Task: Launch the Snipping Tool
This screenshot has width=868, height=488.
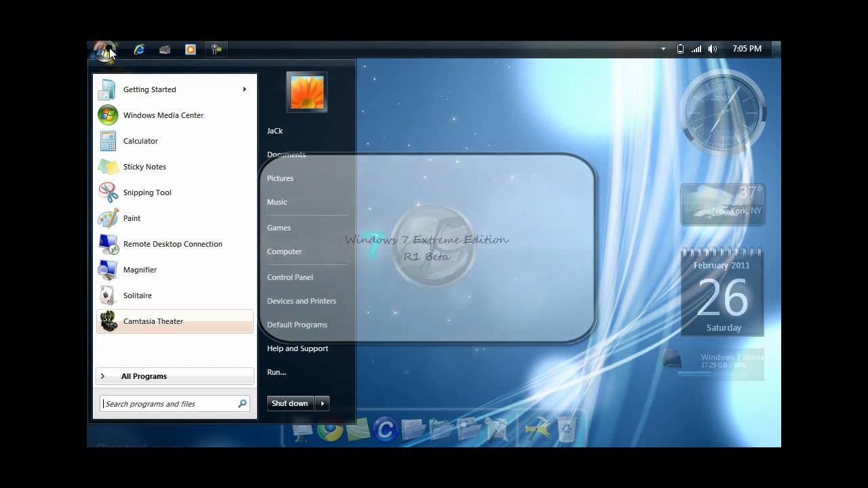Action: point(175,192)
